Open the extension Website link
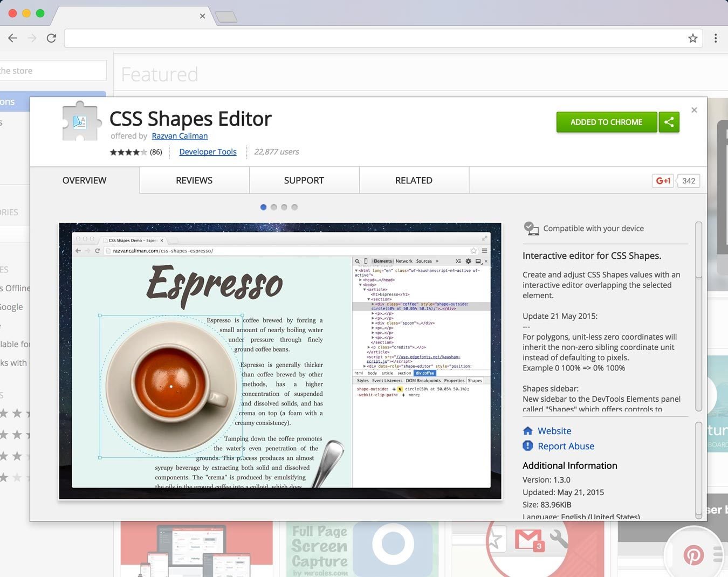The width and height of the screenshot is (728, 577). (554, 431)
